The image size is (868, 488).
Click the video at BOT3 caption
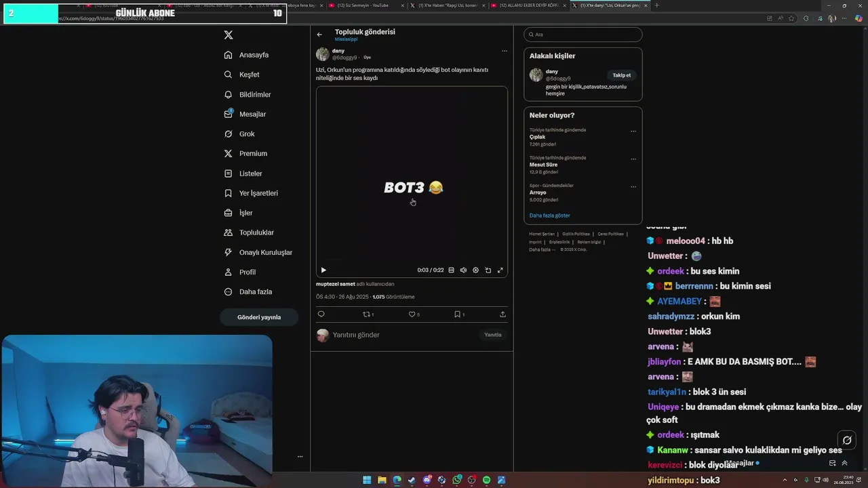413,188
